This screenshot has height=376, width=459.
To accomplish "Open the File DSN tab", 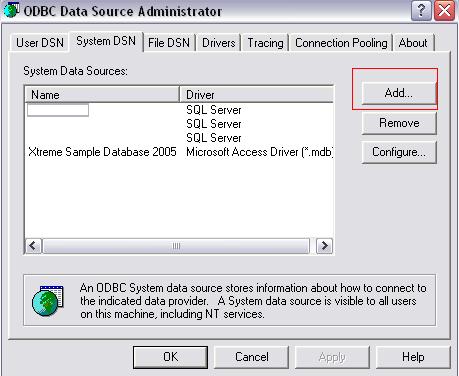I will pos(169,43).
